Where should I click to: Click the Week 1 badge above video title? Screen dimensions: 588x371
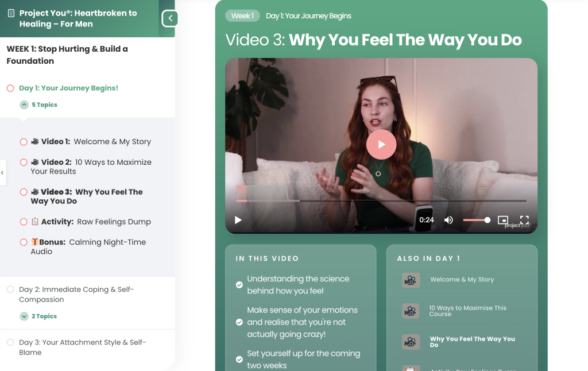pyautogui.click(x=242, y=16)
